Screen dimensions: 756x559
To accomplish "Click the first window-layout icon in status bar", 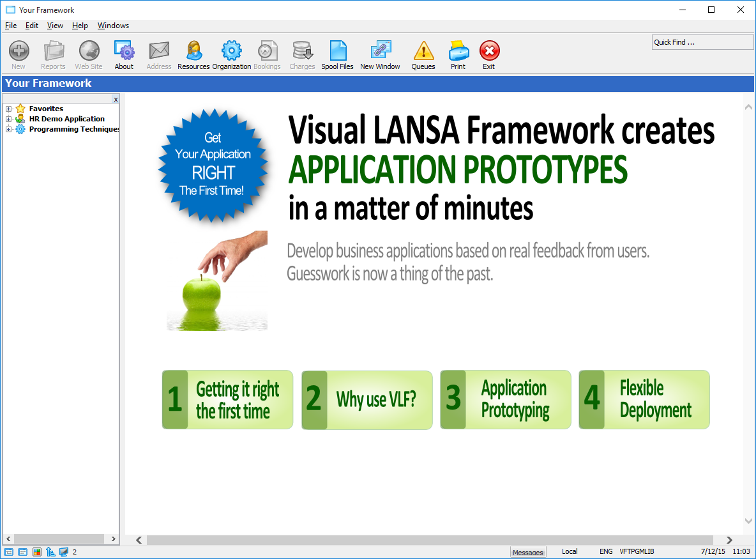I will coord(9,552).
